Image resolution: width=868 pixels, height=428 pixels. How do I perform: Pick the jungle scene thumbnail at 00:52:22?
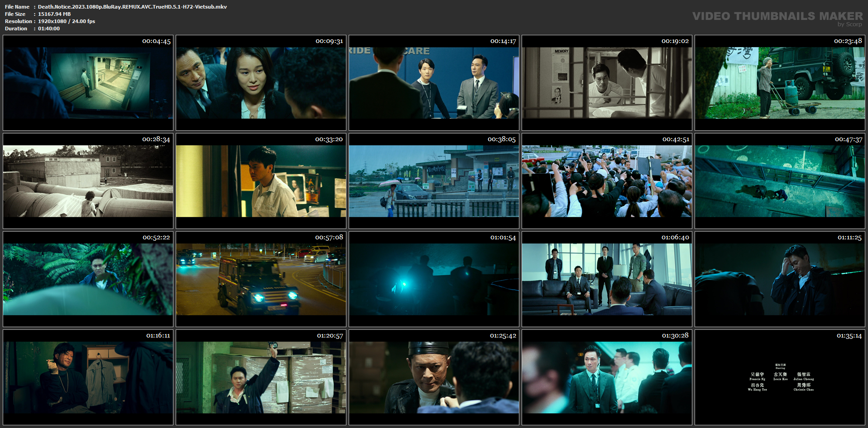coord(88,279)
